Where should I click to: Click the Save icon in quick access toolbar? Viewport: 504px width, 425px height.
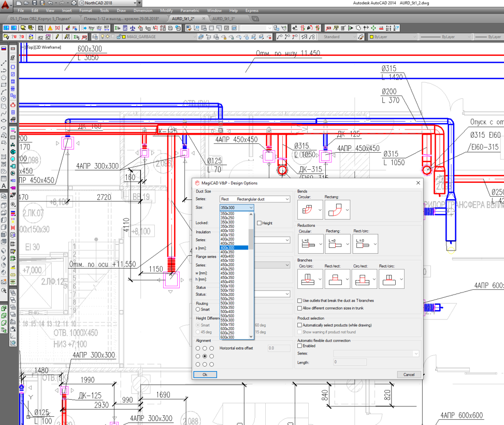point(34,3)
